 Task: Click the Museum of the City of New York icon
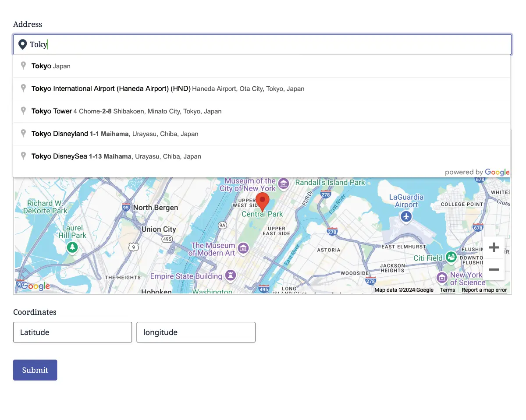284,184
